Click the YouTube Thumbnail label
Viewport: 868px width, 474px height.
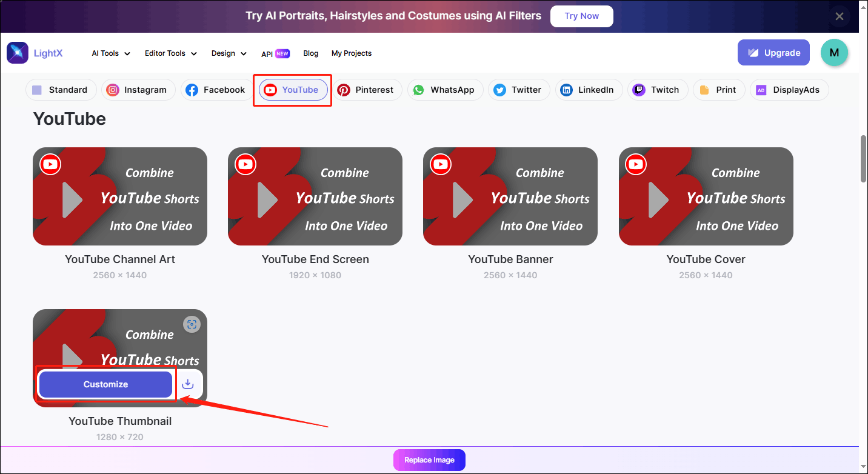click(120, 421)
